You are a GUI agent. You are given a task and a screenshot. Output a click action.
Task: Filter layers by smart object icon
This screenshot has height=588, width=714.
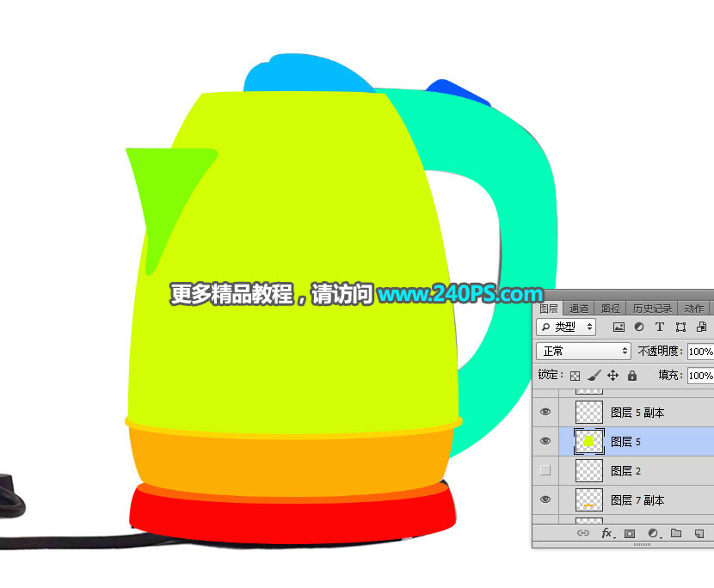[701, 327]
